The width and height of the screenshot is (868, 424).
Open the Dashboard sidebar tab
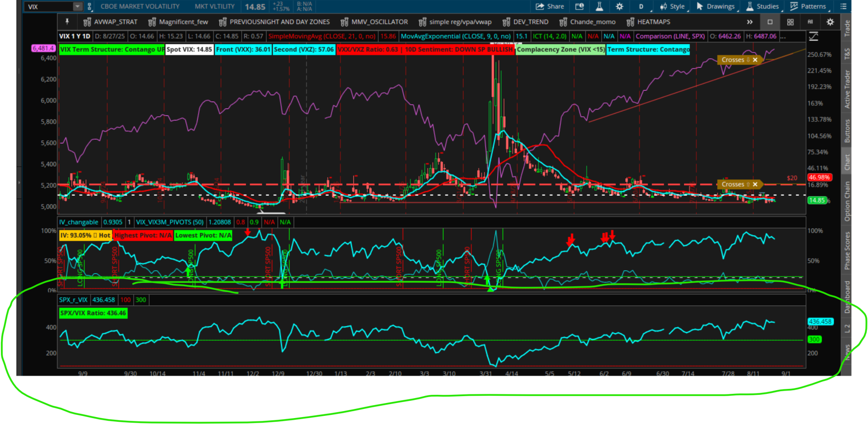[x=847, y=297]
